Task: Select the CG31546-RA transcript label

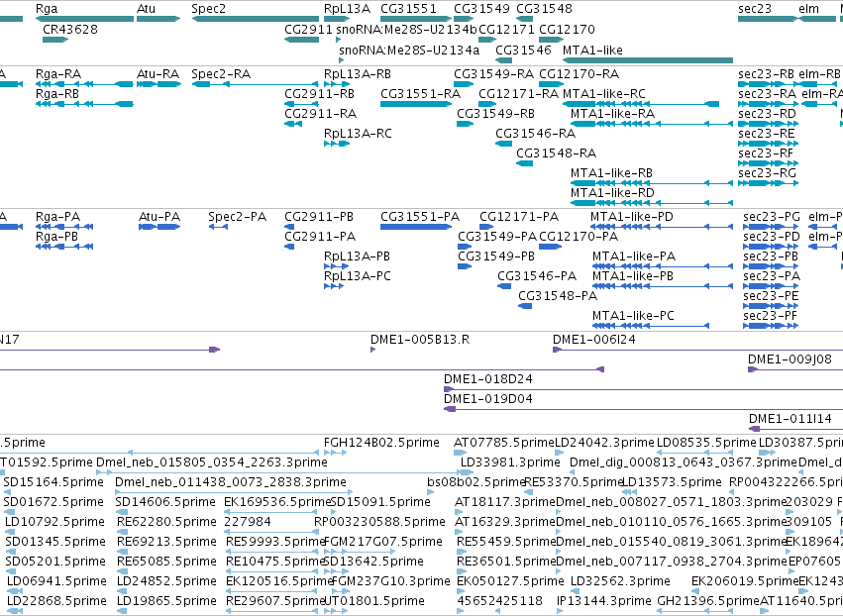Action: 536,133
